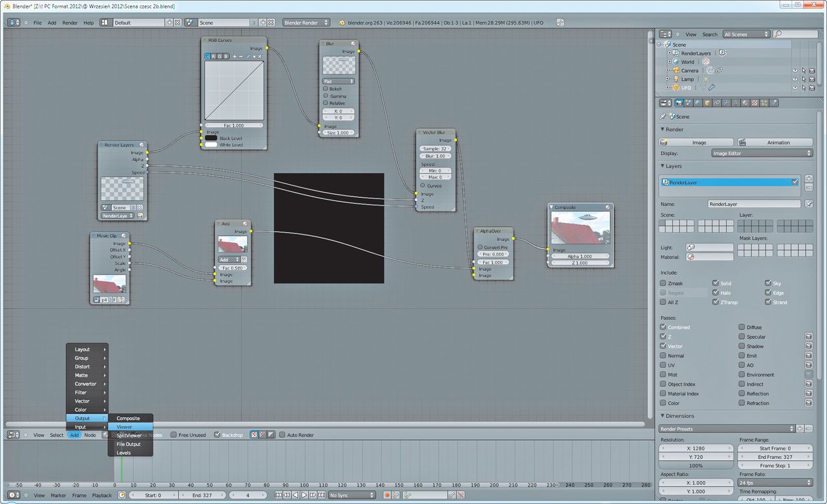Click the UFO mesh triangle icon
Screen dimensions: 827x504
click(676, 88)
